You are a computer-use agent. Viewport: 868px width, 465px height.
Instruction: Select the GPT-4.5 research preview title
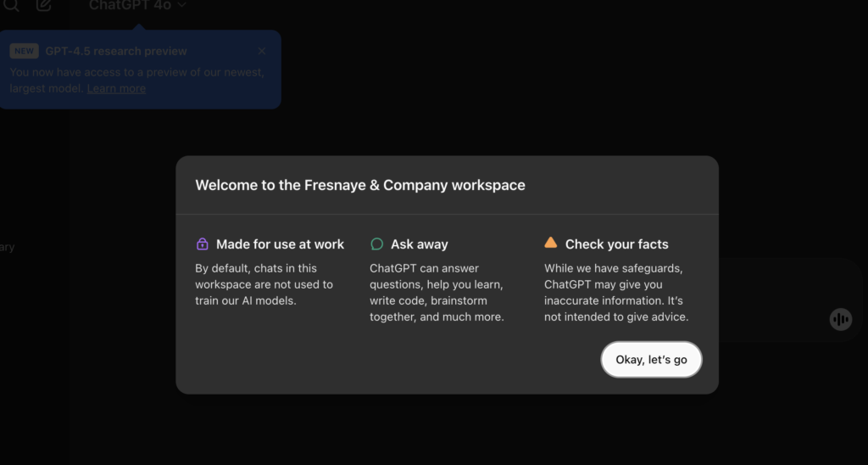coord(116,51)
